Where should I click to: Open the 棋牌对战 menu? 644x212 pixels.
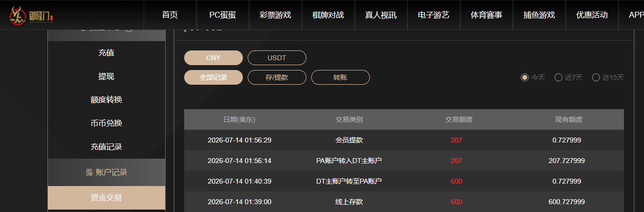click(x=328, y=15)
